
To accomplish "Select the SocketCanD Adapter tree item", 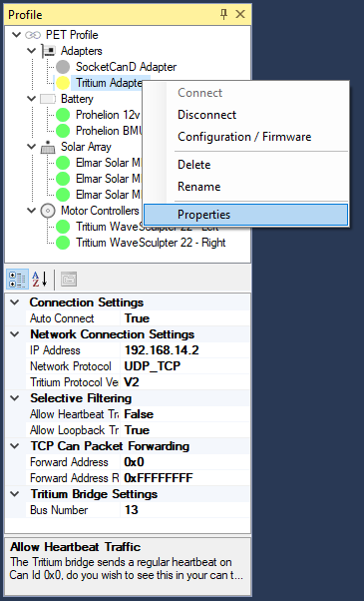I will (126, 67).
